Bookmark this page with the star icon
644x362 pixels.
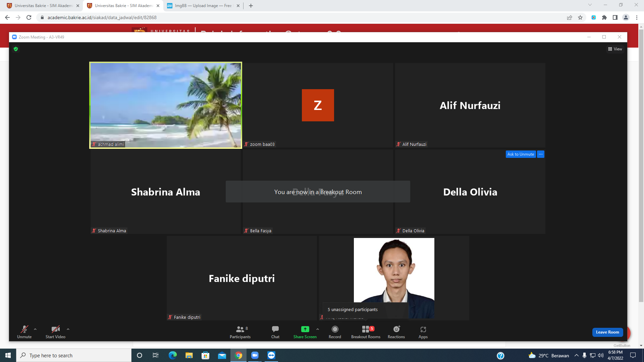[x=580, y=17]
